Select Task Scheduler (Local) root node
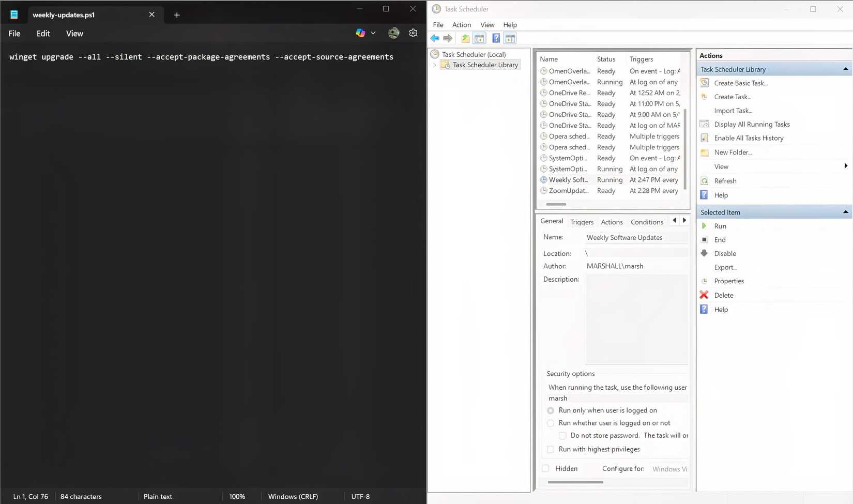This screenshot has height=504, width=853. [474, 54]
